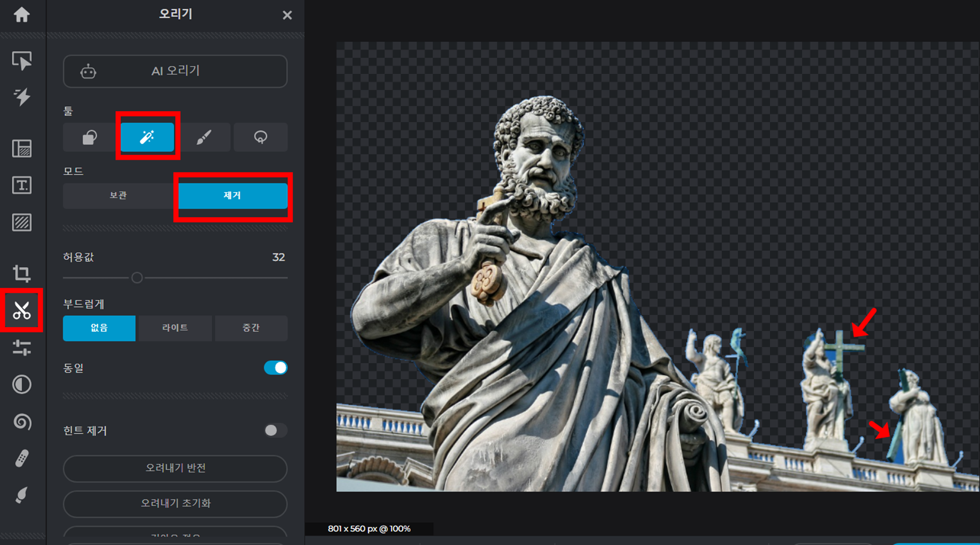980x545 pixels.
Task: Go to the Home screen icon
Action: tap(22, 14)
